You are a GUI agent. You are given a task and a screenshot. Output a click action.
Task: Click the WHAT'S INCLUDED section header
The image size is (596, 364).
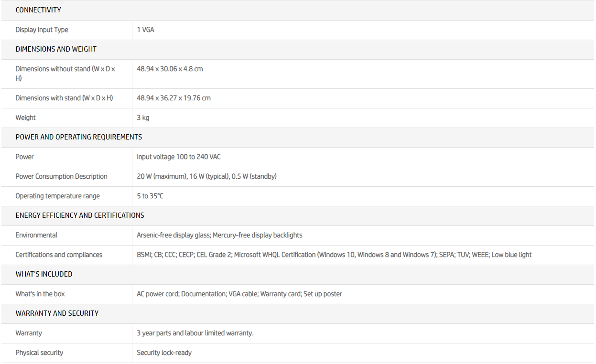[x=44, y=274]
